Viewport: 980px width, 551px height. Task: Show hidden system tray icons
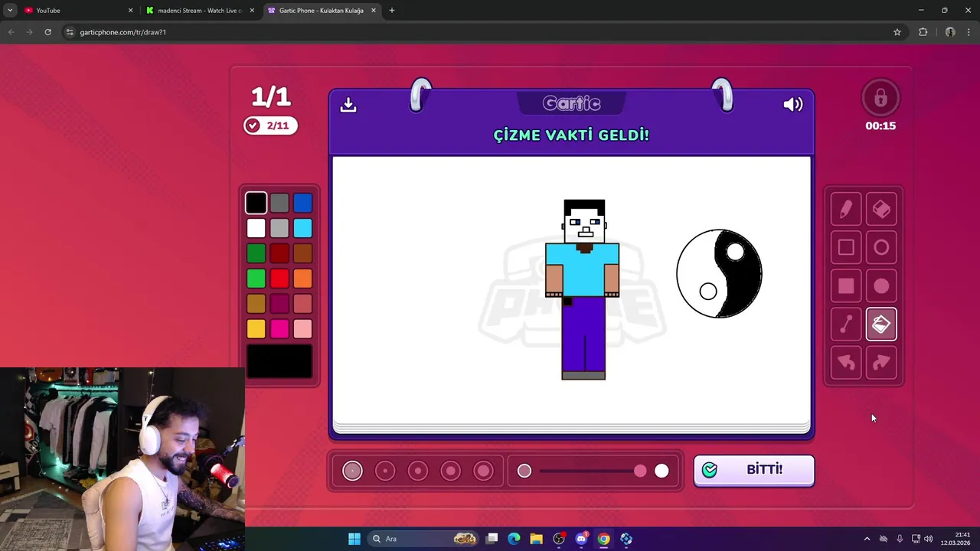867,539
